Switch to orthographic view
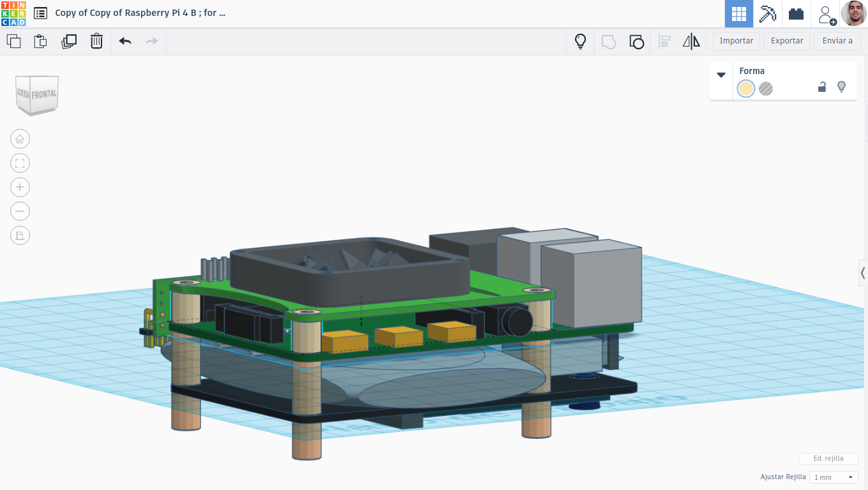This screenshot has height=490, width=868. [20, 235]
